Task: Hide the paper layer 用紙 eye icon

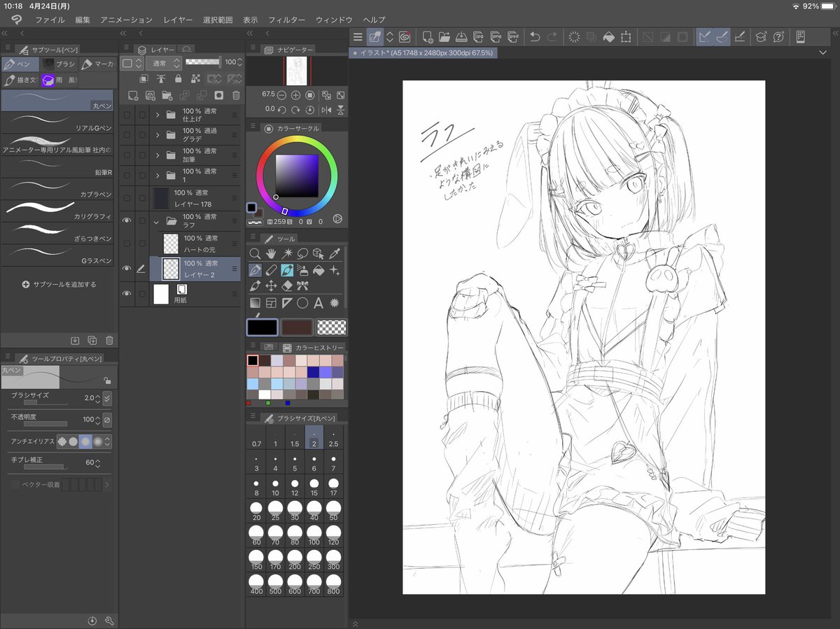Action: [127, 294]
